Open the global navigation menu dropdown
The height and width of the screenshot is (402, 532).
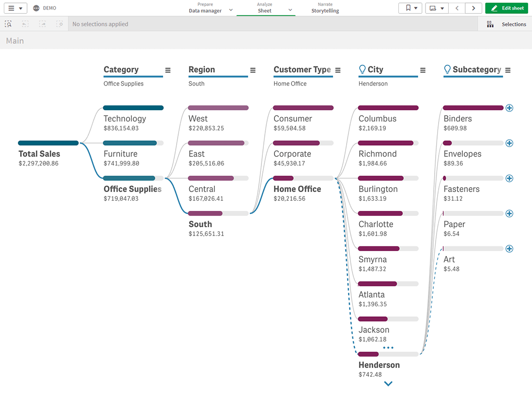coord(15,8)
